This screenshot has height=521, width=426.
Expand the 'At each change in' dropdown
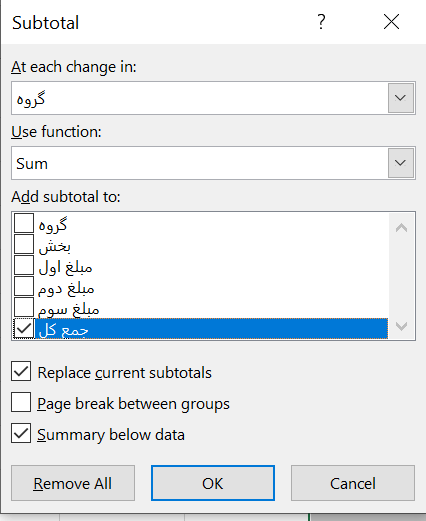tap(401, 98)
